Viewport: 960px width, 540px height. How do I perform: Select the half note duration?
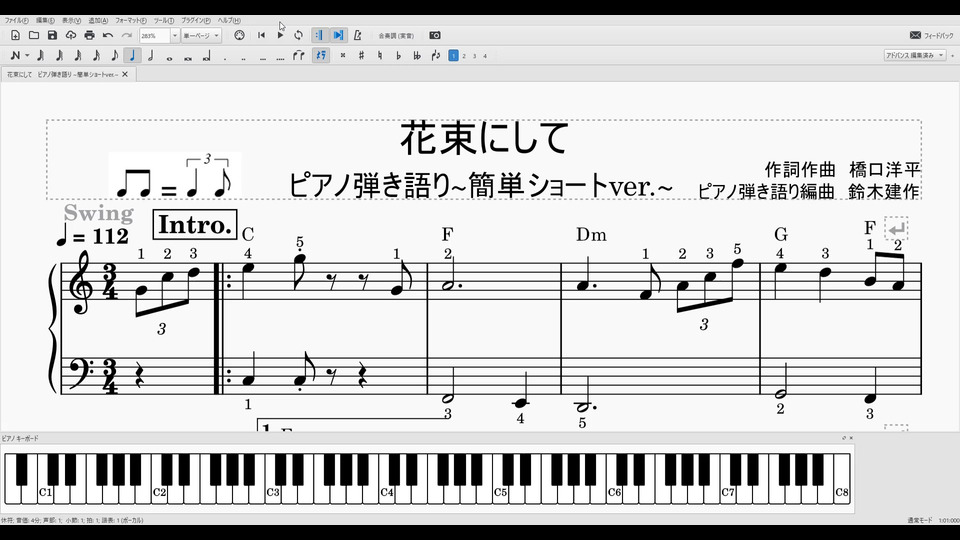[151, 56]
